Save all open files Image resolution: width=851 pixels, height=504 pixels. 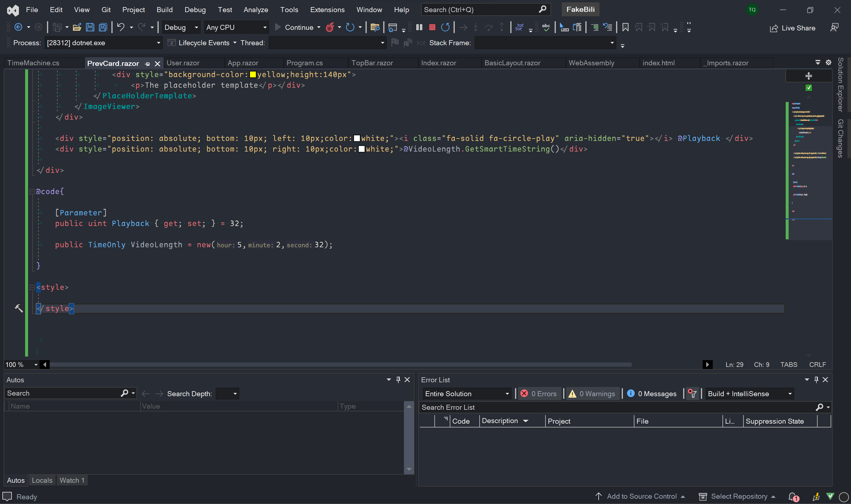[103, 27]
